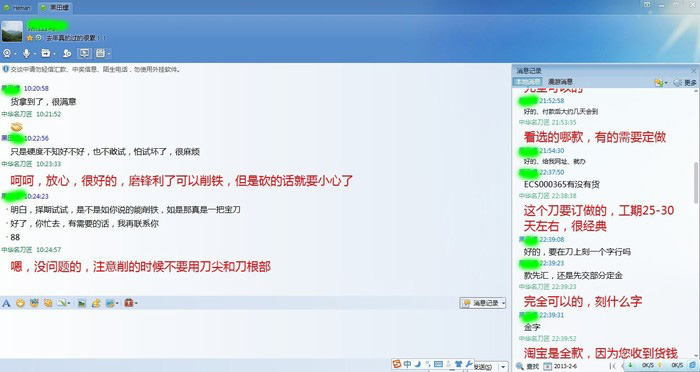Open the send file folder icon
The image size is (700, 372).
[x=46, y=54]
